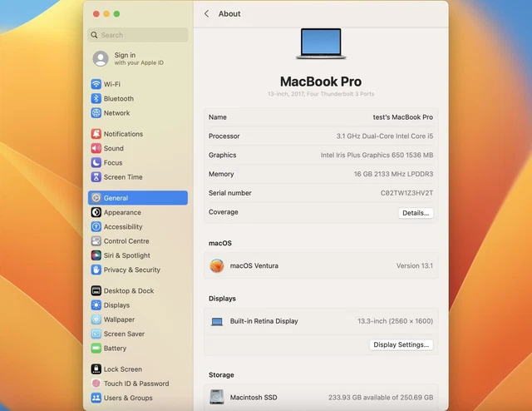Click 13-inch, 2017, Four Thunderbolt 3 Ports subtitle
This screenshot has width=532, height=411.
321,94
